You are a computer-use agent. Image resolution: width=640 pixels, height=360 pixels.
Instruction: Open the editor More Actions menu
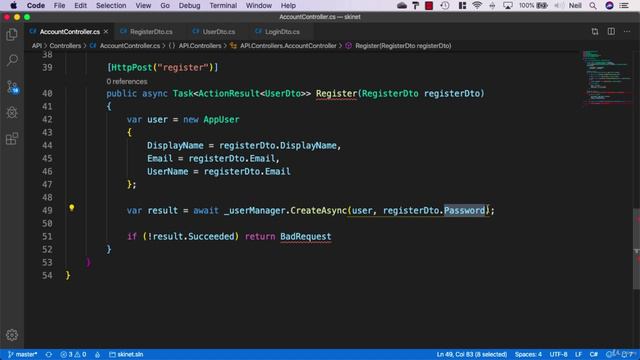(627, 31)
